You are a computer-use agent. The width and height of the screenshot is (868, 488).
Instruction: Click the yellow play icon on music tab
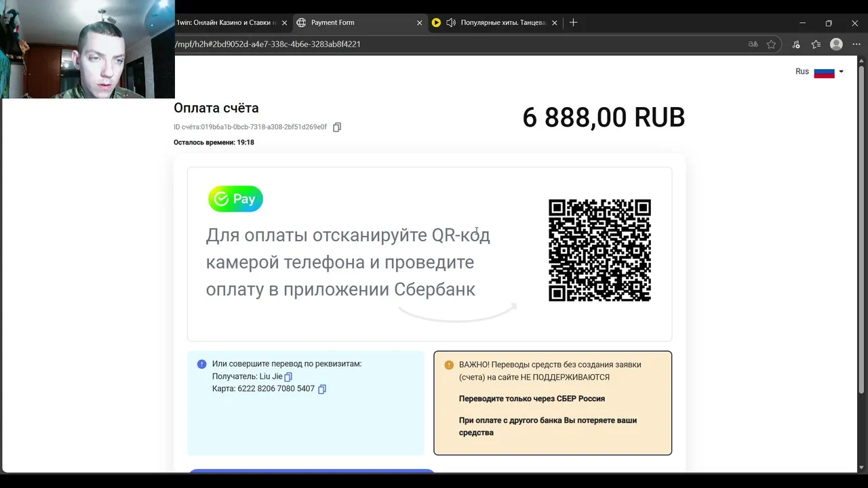(436, 22)
